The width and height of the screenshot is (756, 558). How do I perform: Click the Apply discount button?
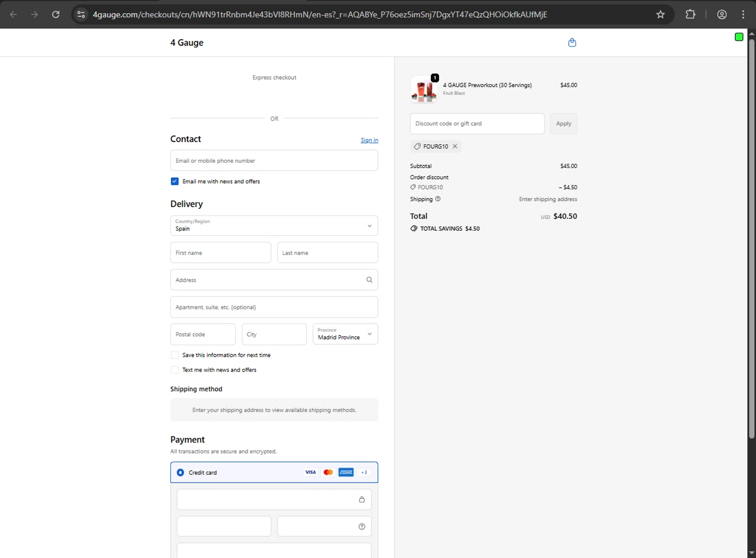563,123
